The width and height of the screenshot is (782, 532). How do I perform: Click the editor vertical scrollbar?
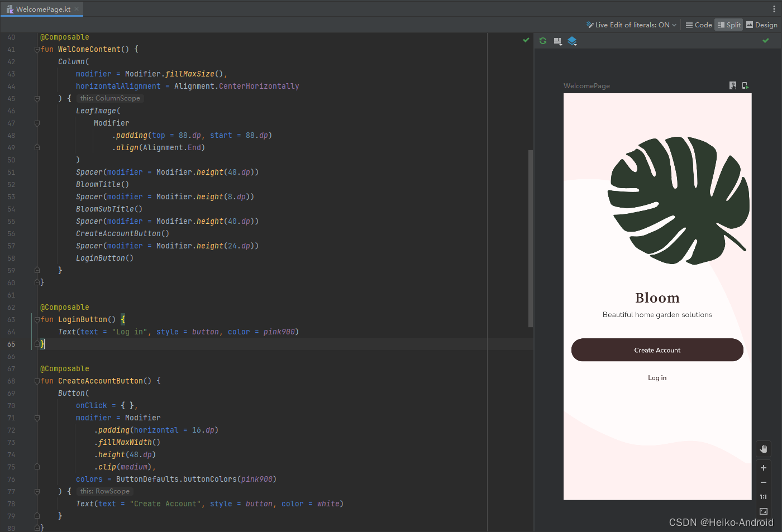point(530,238)
